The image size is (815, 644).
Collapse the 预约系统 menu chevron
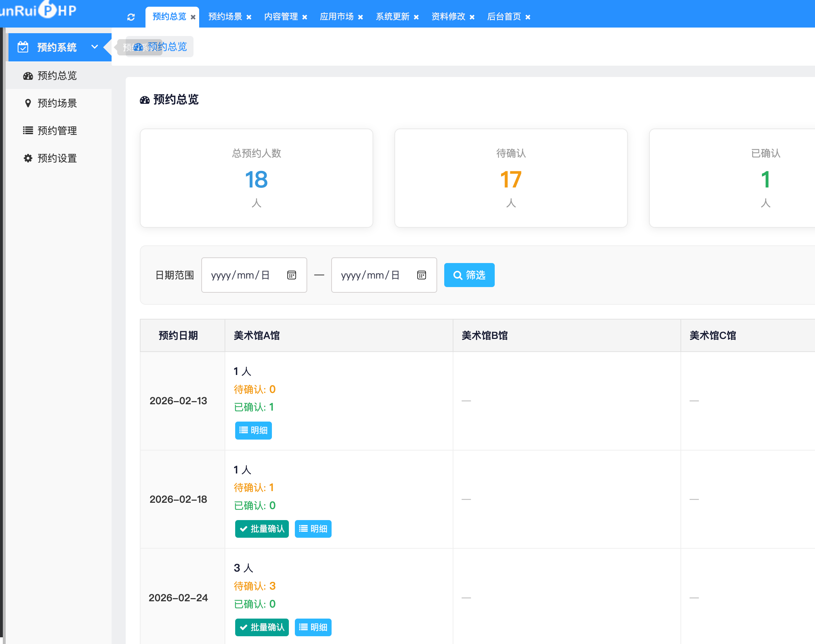point(95,47)
